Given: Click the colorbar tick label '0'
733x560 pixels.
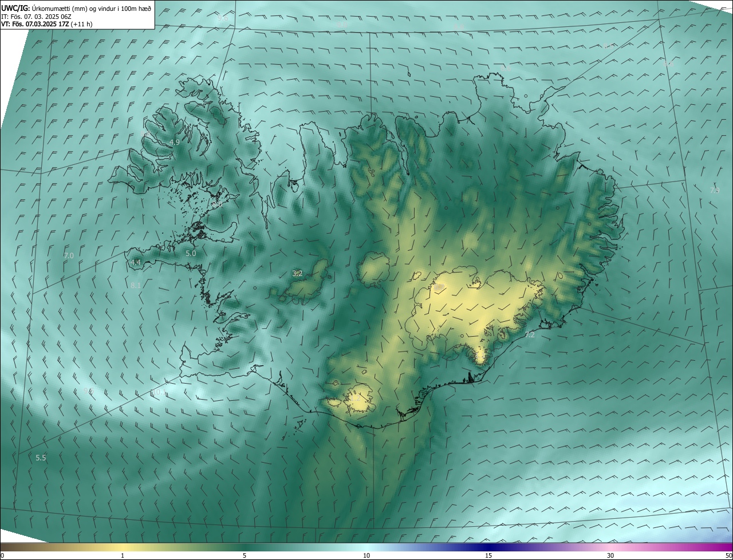Looking at the screenshot, I should (x=2, y=555).
